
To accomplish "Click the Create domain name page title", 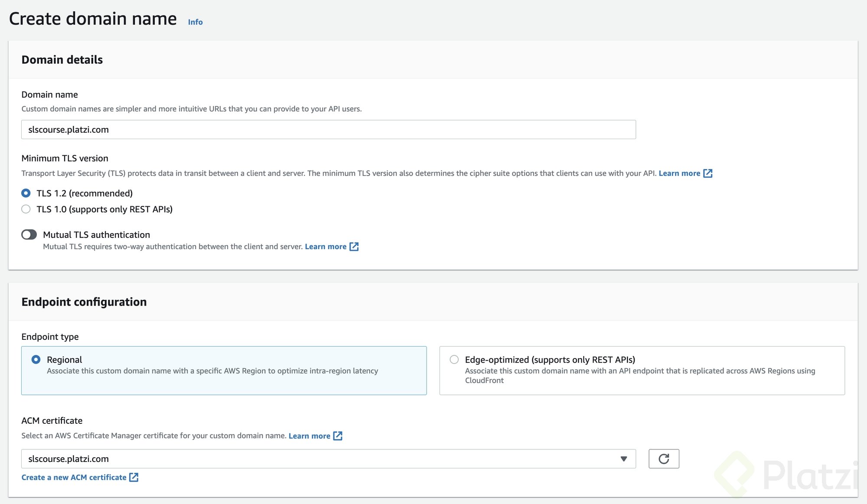I will pyautogui.click(x=93, y=19).
